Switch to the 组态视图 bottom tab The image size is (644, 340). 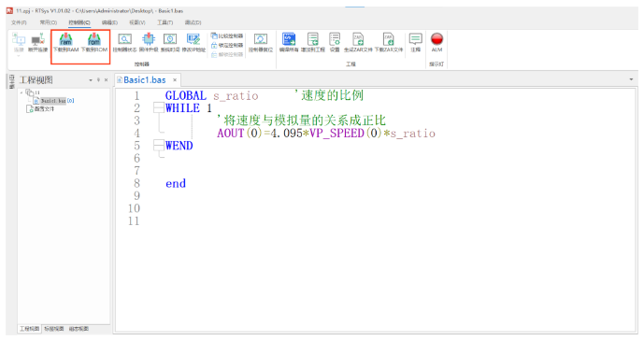click(79, 329)
